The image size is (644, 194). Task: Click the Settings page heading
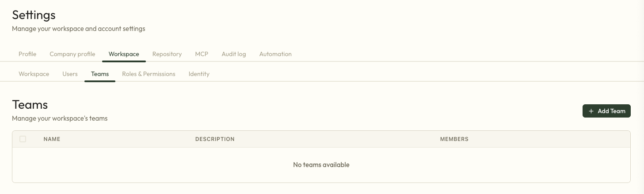pyautogui.click(x=34, y=15)
